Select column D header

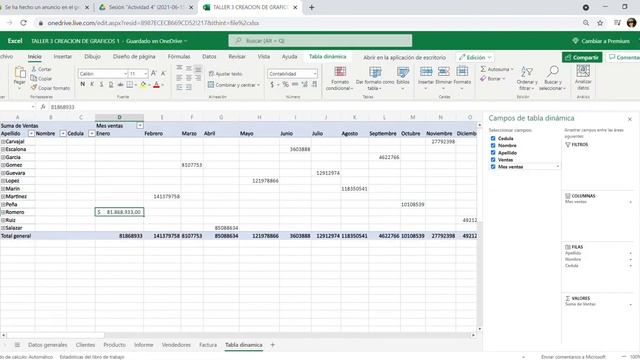pyautogui.click(x=119, y=117)
